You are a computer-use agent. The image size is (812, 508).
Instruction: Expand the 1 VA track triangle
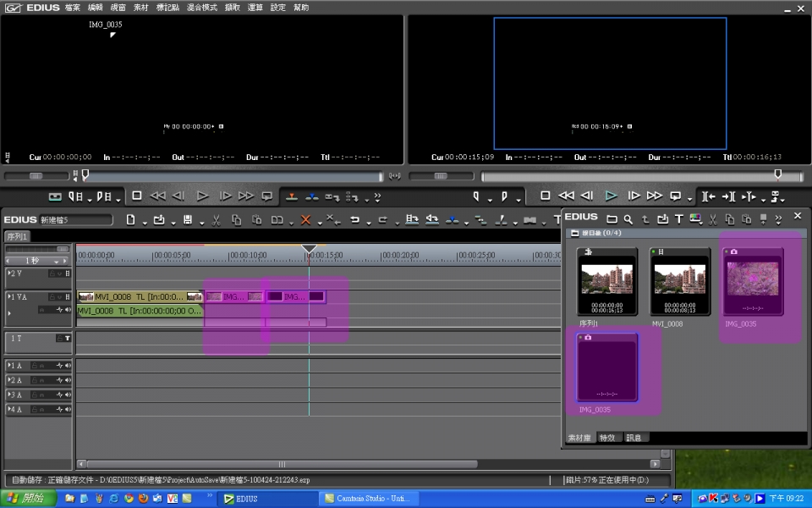click(10, 296)
